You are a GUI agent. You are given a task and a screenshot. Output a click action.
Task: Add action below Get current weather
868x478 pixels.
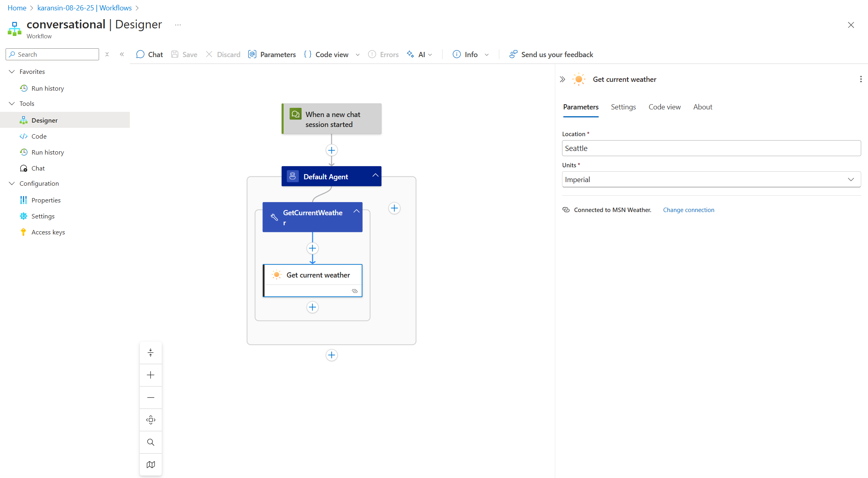tap(312, 307)
